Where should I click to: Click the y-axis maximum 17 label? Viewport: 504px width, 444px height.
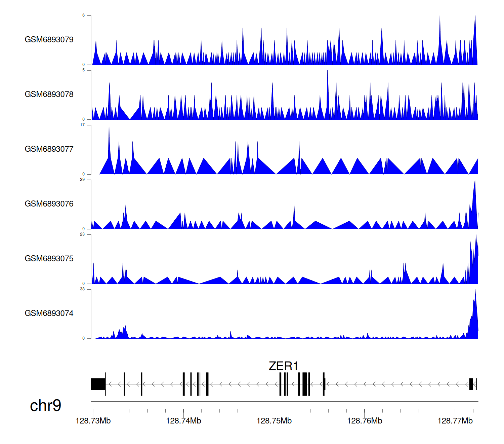coord(82,125)
